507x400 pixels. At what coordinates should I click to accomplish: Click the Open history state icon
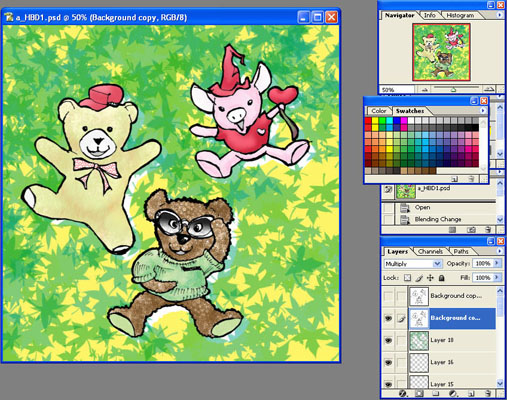click(x=404, y=208)
